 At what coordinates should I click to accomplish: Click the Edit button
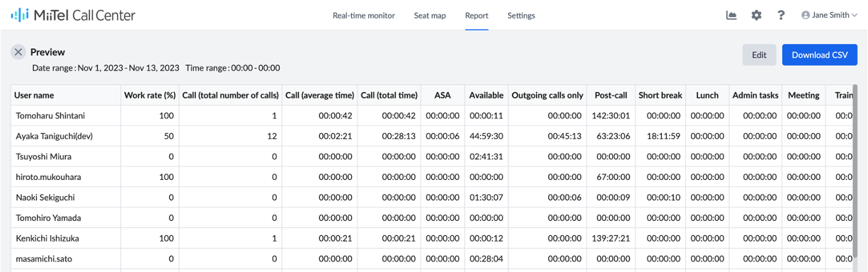click(759, 55)
